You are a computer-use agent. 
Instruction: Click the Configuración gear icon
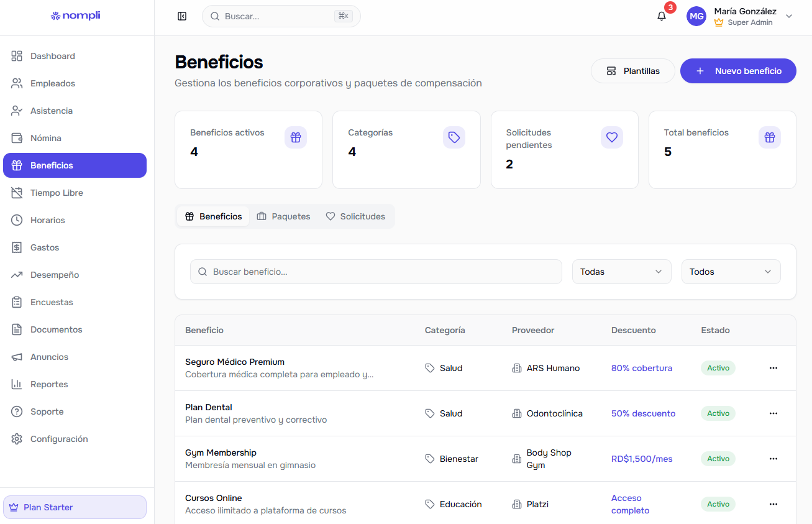[17, 439]
